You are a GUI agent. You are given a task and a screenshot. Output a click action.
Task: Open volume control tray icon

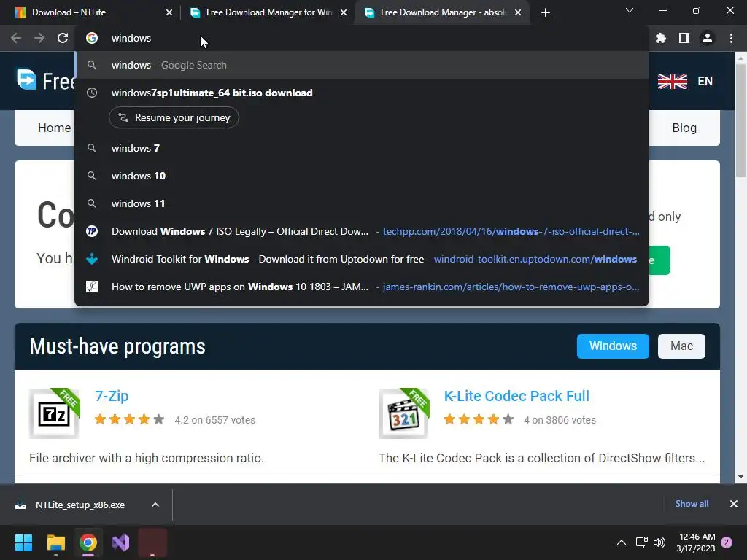pos(659,542)
